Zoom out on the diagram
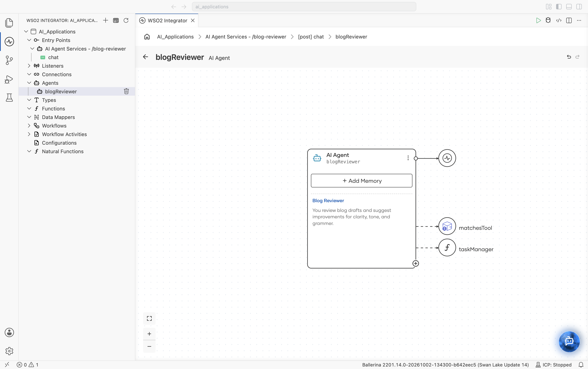588x369 pixels. tap(149, 346)
